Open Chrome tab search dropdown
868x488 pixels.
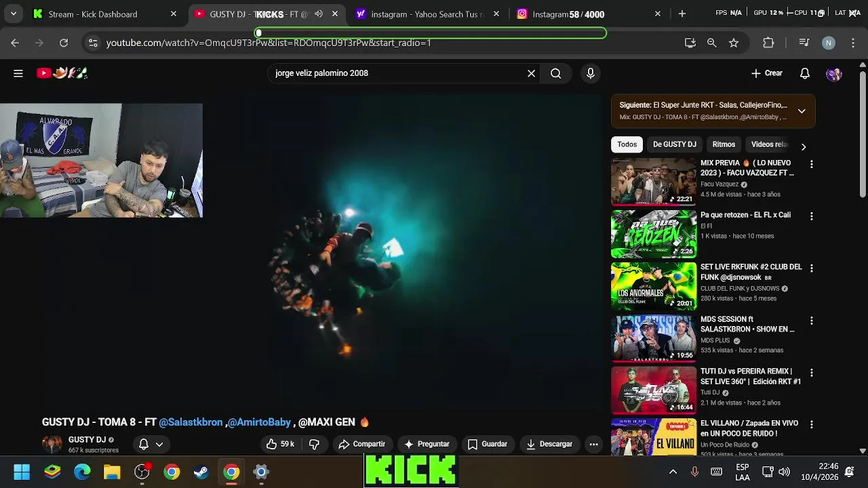pyautogui.click(x=13, y=14)
